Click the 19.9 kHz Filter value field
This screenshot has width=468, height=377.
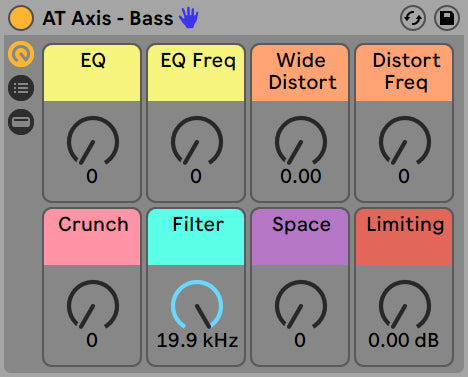pyautogui.click(x=197, y=340)
